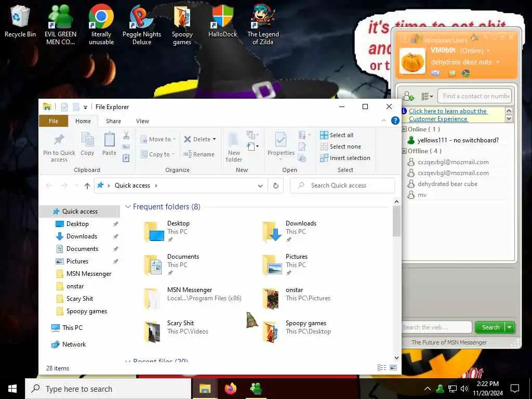Click the Paste shortcut icon in Clipboard
This screenshot has width=532, height=399.
126,158
